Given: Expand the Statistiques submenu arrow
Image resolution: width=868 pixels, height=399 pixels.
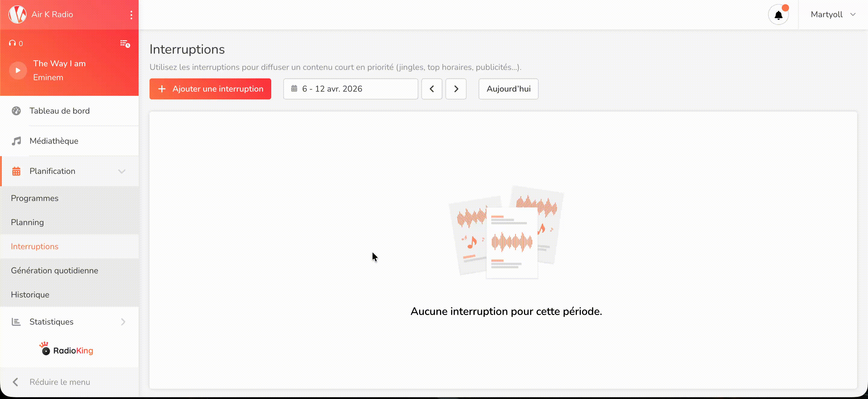Looking at the screenshot, I should [123, 322].
